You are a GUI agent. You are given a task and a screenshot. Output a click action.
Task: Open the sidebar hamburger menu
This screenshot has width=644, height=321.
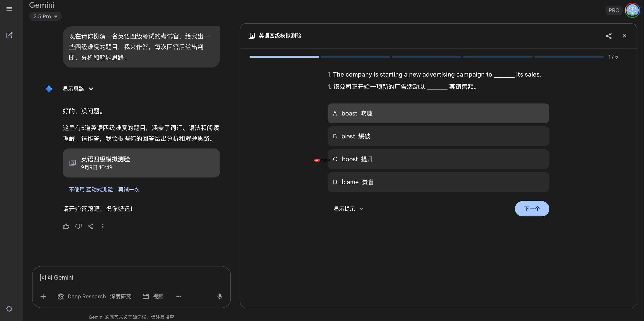click(9, 8)
